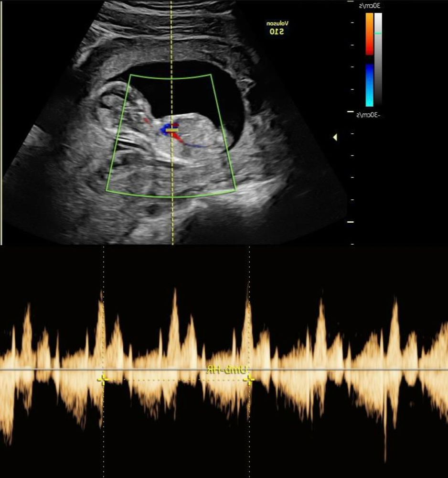The height and width of the screenshot is (478, 448).
Task: Click the red-orange section of the velocity color bar
Action: click(370, 33)
